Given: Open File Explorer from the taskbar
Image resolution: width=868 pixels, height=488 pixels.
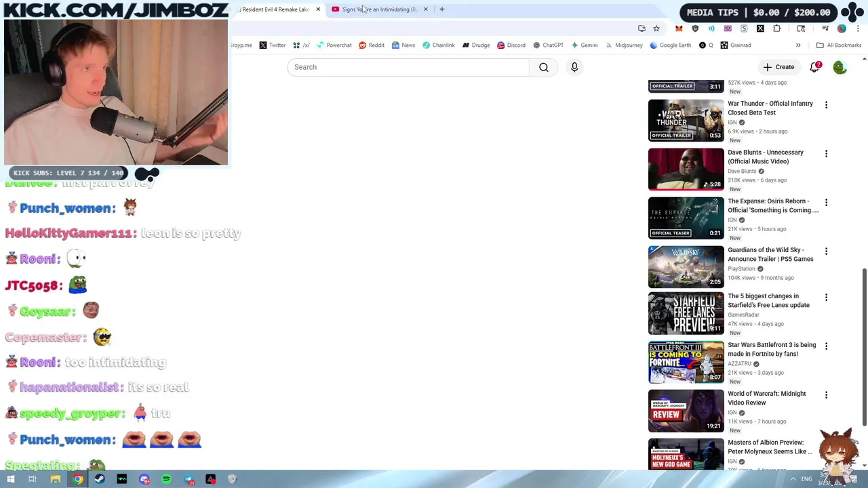Looking at the screenshot, I should (55, 479).
